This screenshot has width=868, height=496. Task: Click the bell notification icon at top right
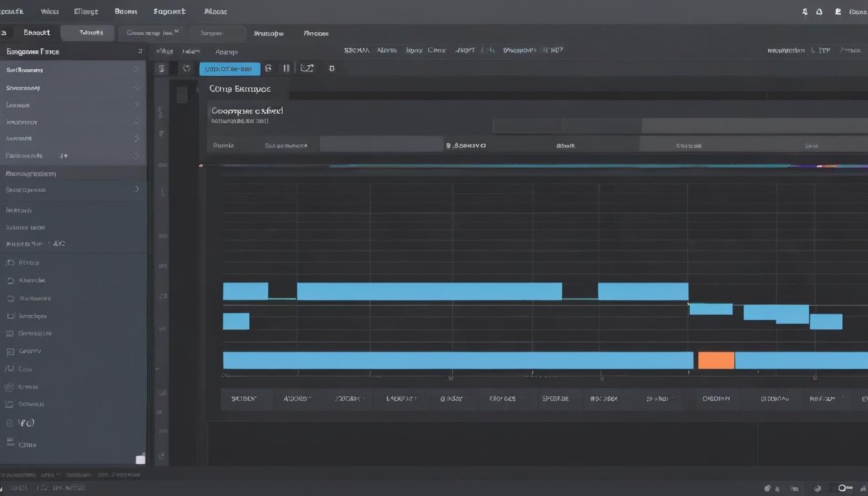pyautogui.click(x=820, y=12)
